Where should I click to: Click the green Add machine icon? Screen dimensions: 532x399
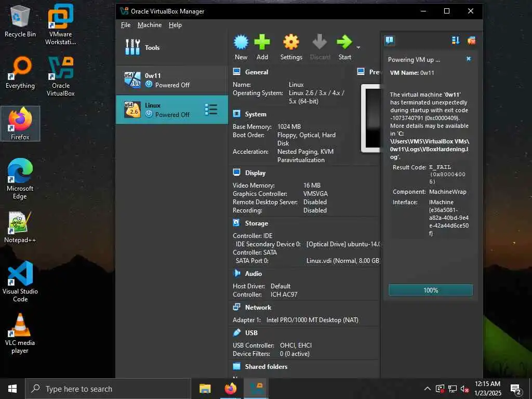tap(262, 42)
